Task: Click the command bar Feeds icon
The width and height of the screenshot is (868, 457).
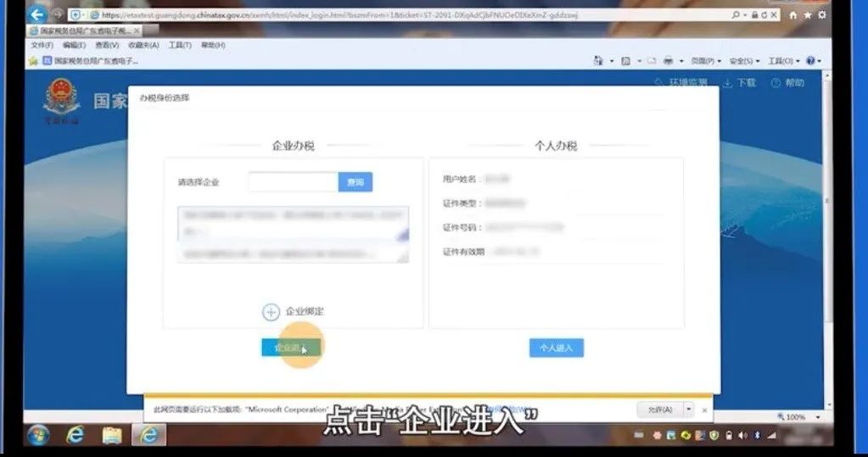Action: click(625, 61)
